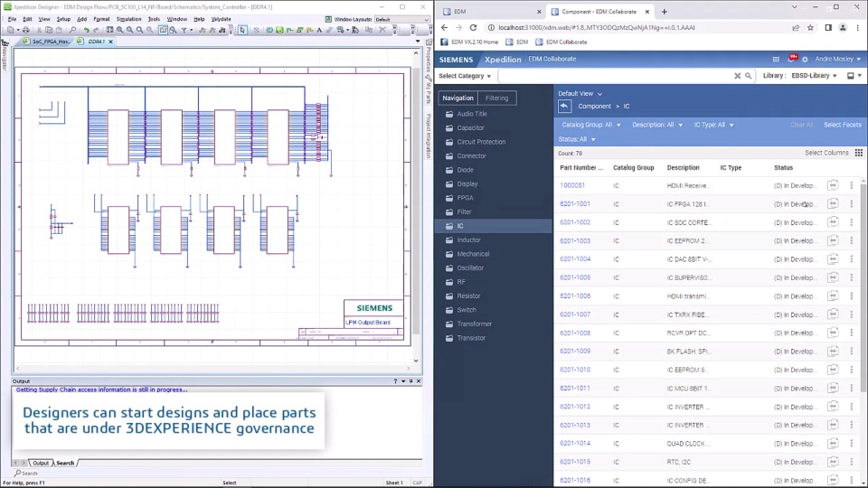Viewport: 868px width, 488px height.
Task: Switch to the Filtering panel toggle
Action: click(496, 98)
